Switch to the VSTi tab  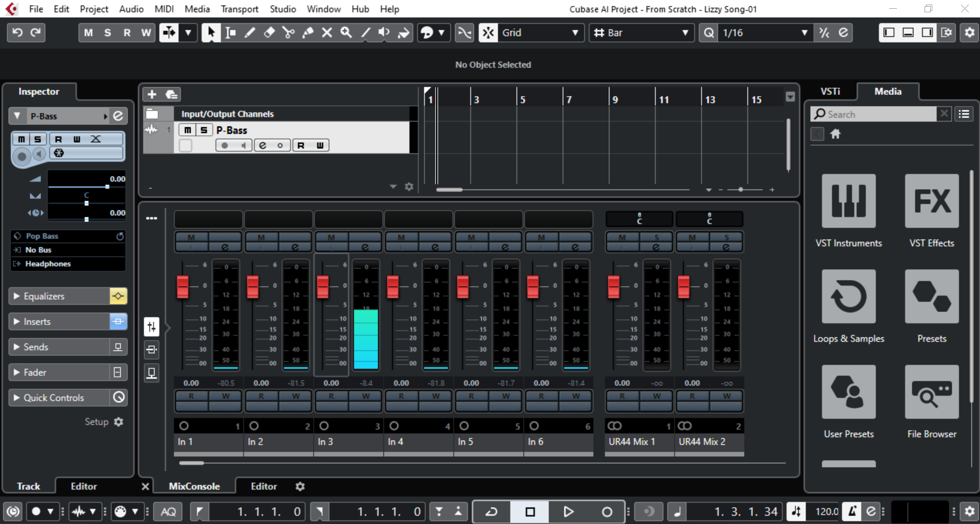pos(830,91)
